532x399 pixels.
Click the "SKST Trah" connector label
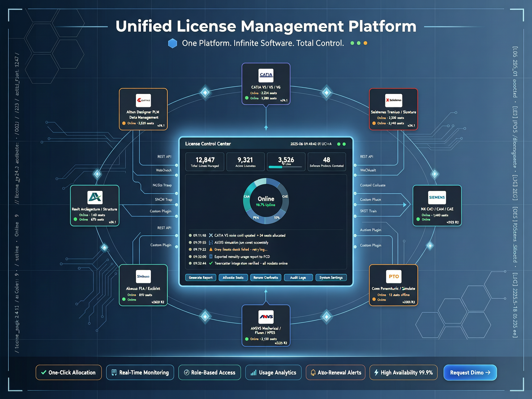tap(368, 211)
